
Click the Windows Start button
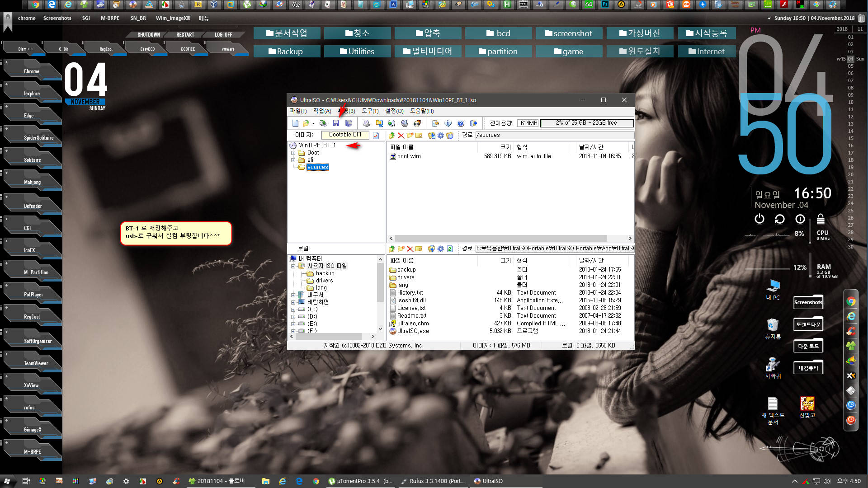coord(7,481)
